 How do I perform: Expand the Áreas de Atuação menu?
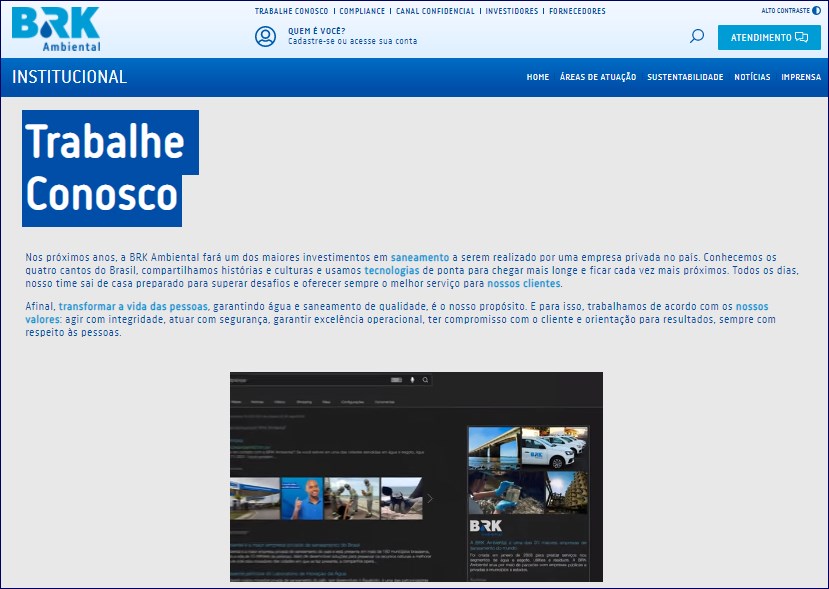598,78
